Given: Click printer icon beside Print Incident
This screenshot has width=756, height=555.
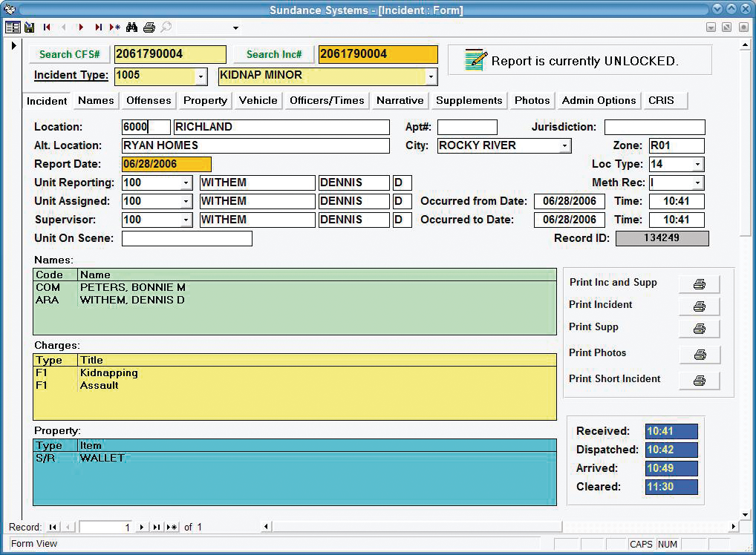Looking at the screenshot, I should tap(699, 306).
